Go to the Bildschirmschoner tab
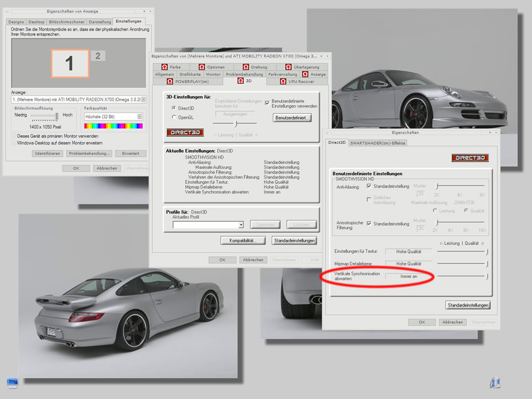 coord(66,22)
